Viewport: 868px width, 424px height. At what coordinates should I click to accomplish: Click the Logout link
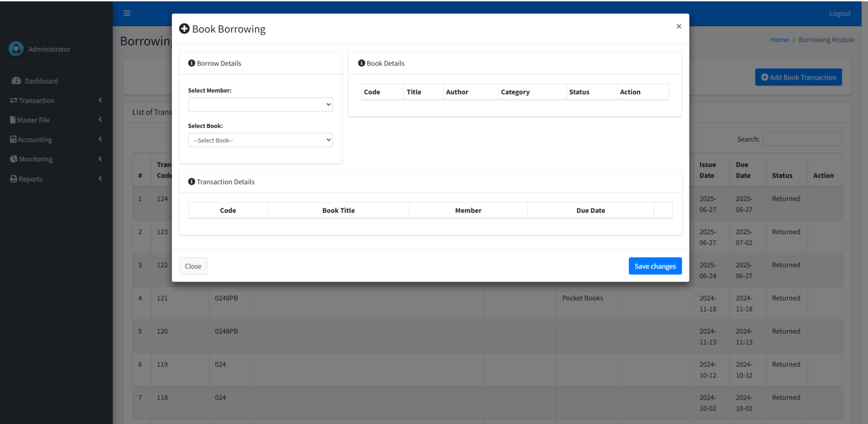click(840, 14)
